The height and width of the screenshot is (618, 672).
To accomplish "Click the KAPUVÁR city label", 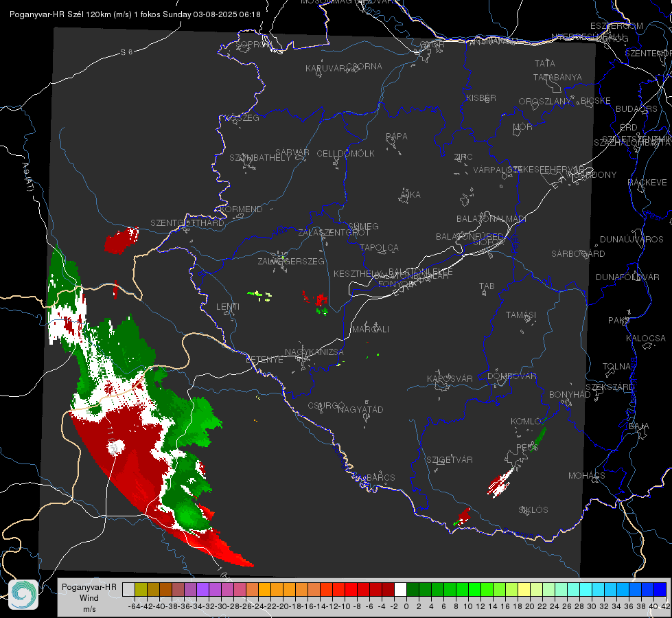I will [325, 68].
